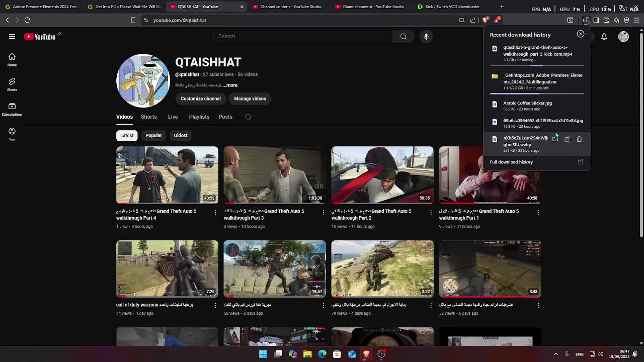Open Windows Start button
This screenshot has width=644, height=362.
pyautogui.click(x=263, y=354)
